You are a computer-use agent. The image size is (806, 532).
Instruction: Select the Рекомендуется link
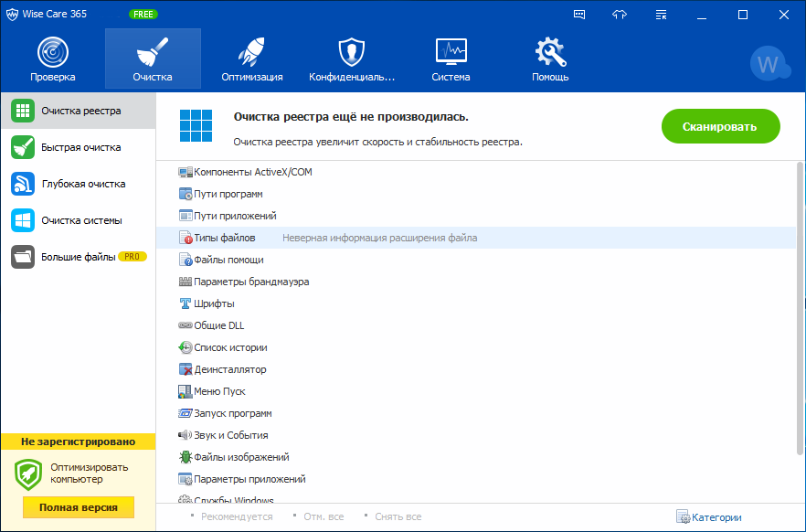237,516
